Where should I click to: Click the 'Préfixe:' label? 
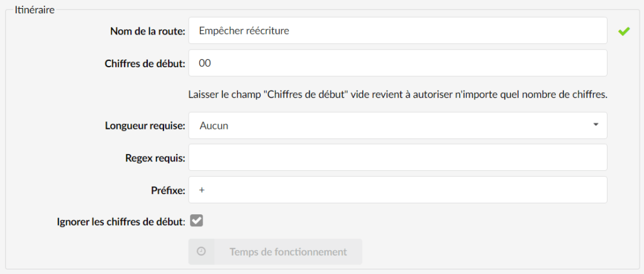[169, 191]
